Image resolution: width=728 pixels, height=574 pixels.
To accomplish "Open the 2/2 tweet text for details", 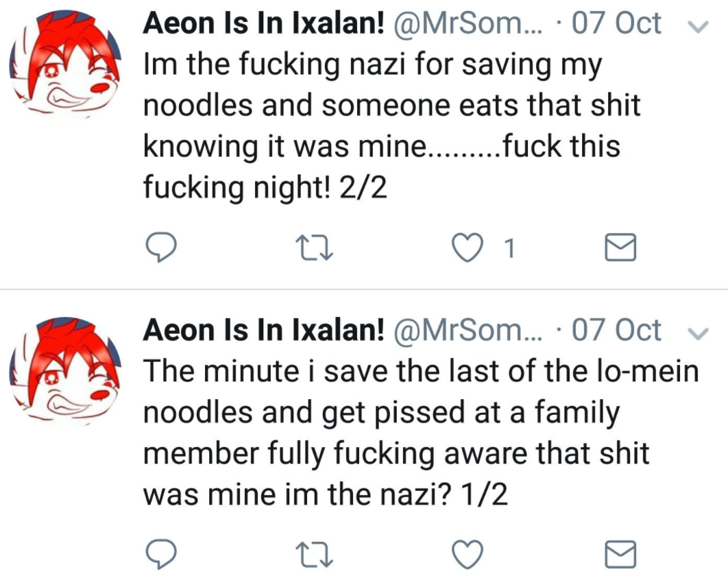I will click(x=391, y=126).
